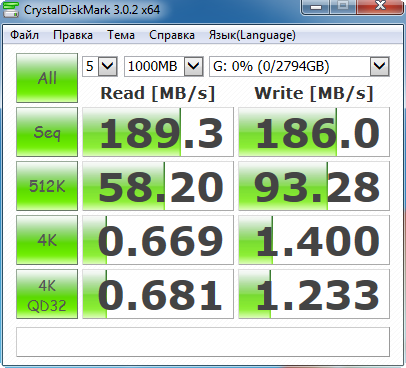Start the 512K benchmark
Viewport: 406px width, 368px height.
point(47,186)
